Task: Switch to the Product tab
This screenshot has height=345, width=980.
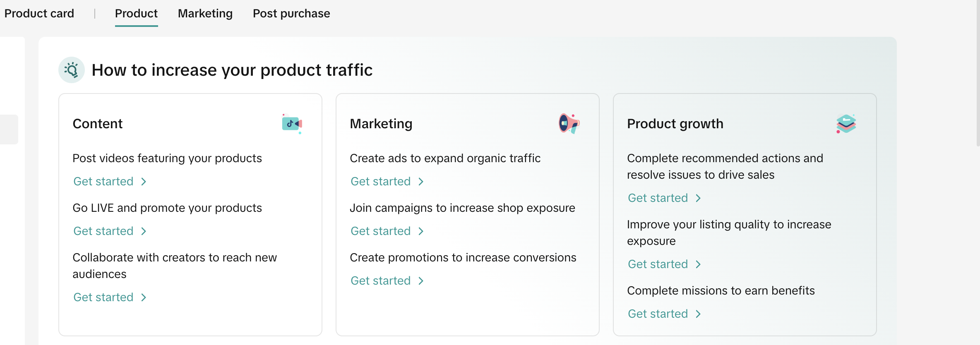Action: coord(136,14)
